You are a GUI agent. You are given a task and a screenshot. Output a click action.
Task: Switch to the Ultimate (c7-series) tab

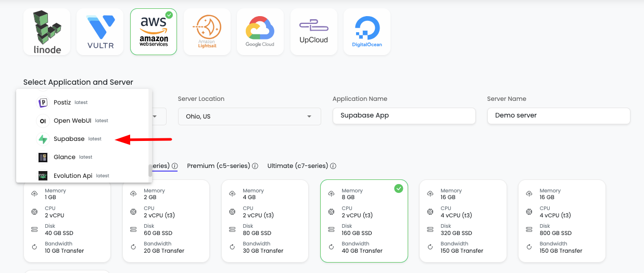coord(297,166)
